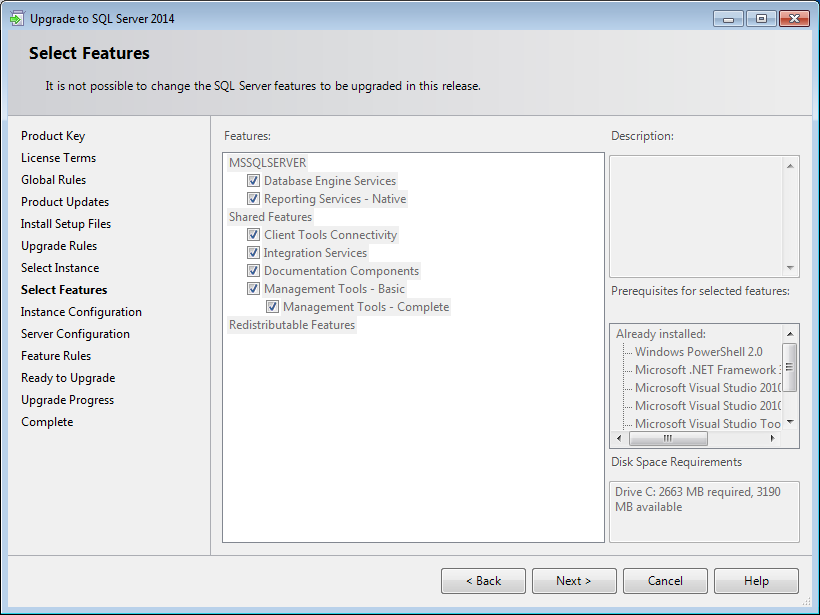Image resolution: width=820 pixels, height=615 pixels.
Task: Select Microsoft Visual Studio Too prerequisite row
Action: (x=708, y=424)
